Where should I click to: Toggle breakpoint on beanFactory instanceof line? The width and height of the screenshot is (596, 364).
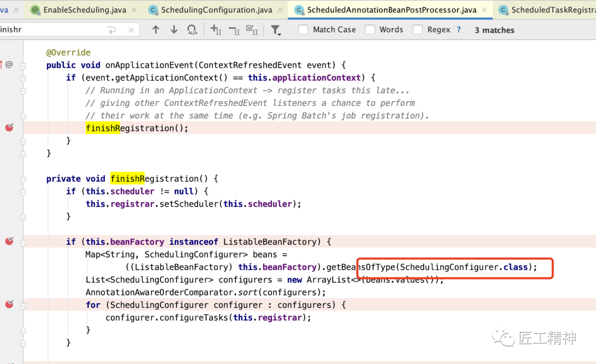click(9, 241)
